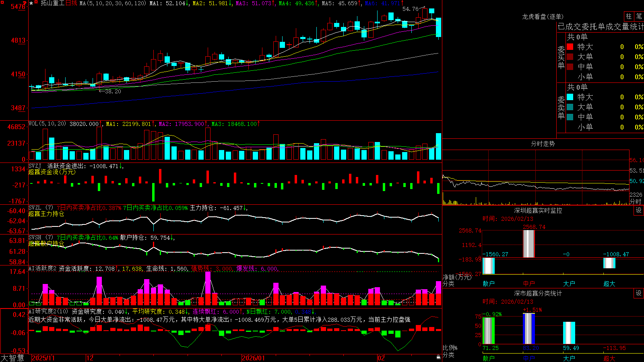Click the 散户 -1560.27 bar in realtime monitor
Viewport: 644px width, 362px height.
coord(489,266)
